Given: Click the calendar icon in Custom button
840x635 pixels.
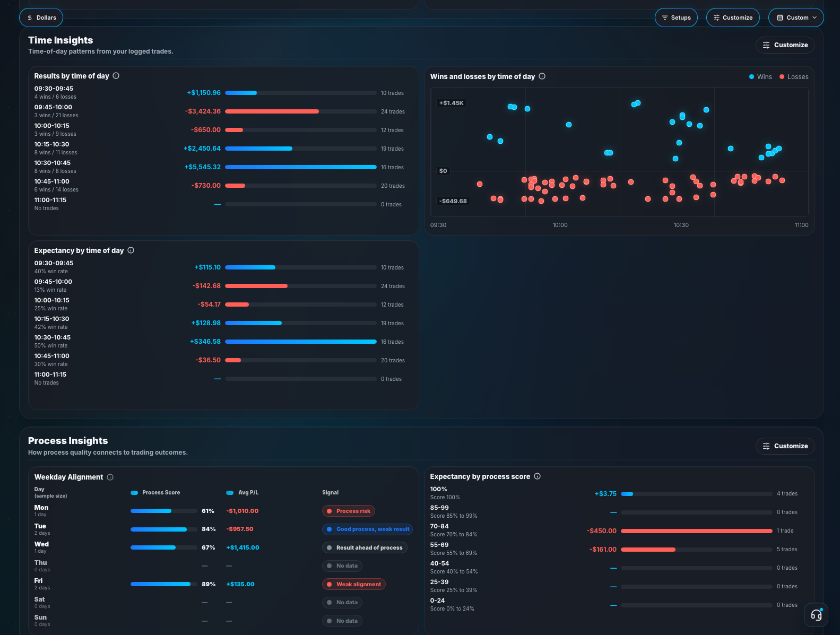Looking at the screenshot, I should 780,18.
